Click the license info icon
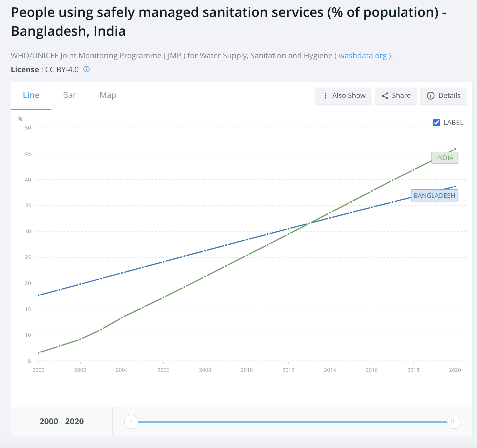 point(87,69)
